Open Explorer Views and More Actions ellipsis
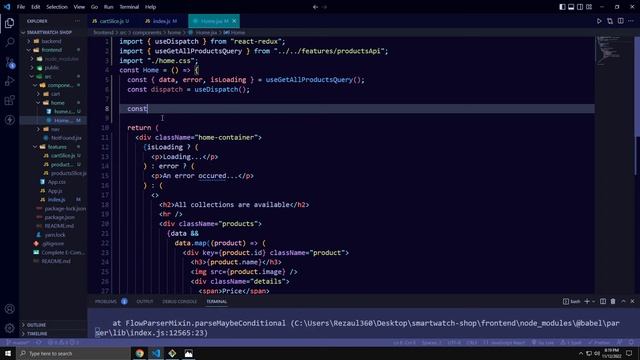Viewport: 640px width, 360px height. point(78,21)
